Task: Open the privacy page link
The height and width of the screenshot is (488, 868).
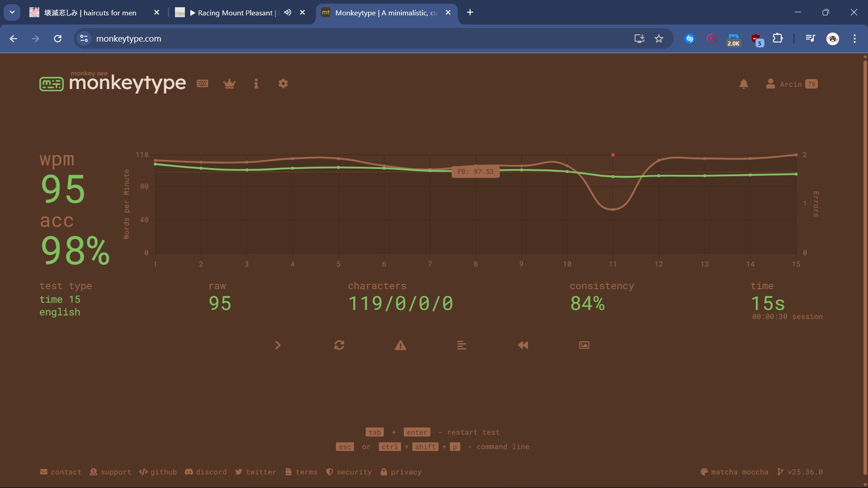Action: [x=401, y=472]
